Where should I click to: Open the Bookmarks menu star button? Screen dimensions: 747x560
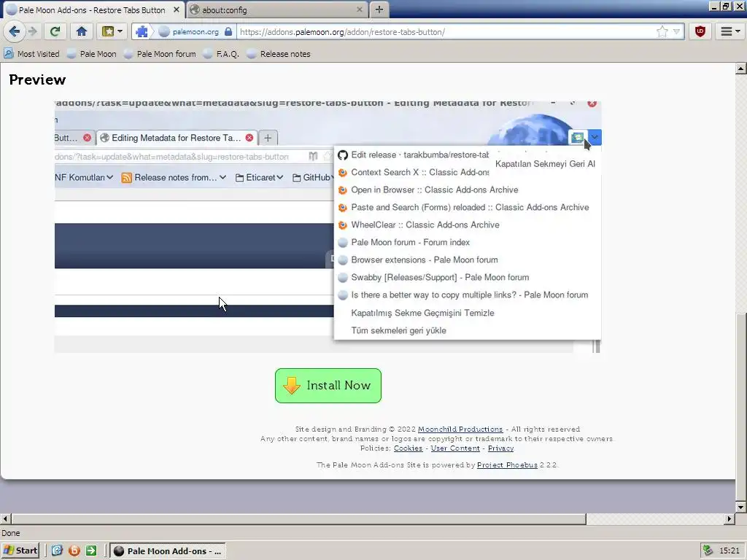click(x=108, y=32)
